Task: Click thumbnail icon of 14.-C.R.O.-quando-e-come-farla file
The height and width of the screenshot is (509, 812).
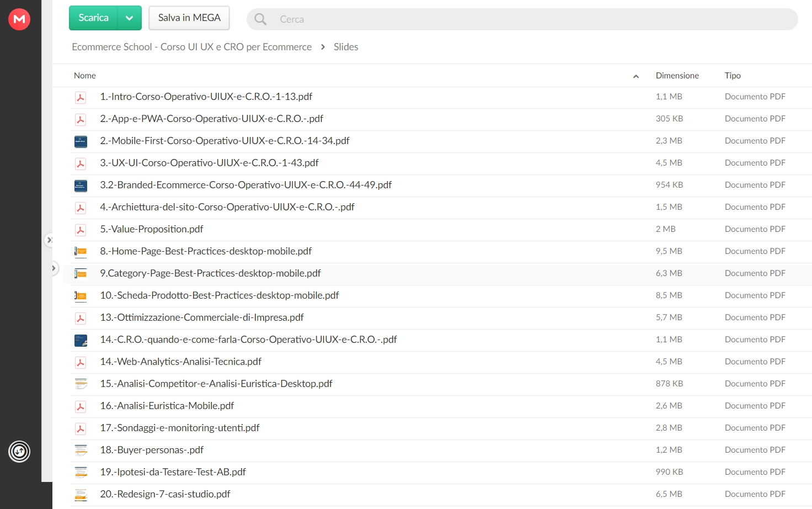Action: 81,341
